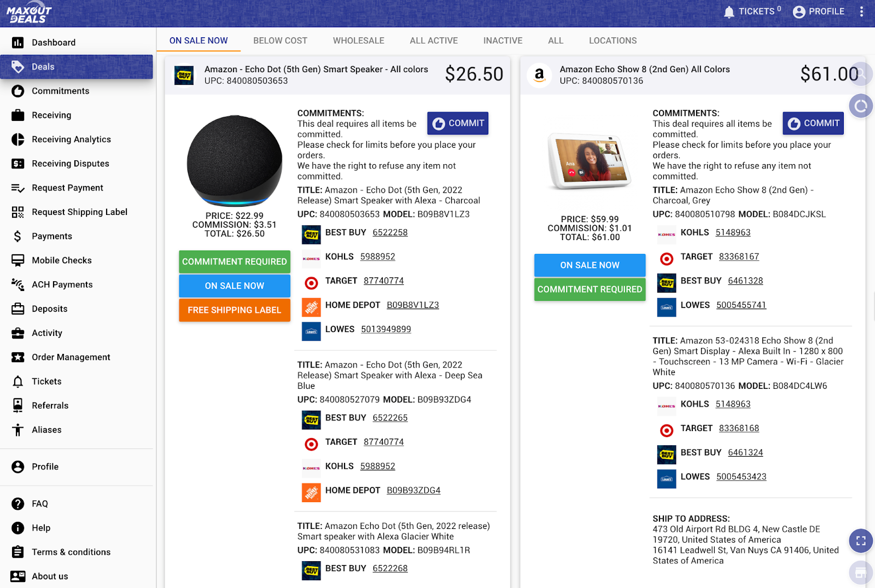Click the Best Buy logo in Echo Dot header

click(x=184, y=75)
